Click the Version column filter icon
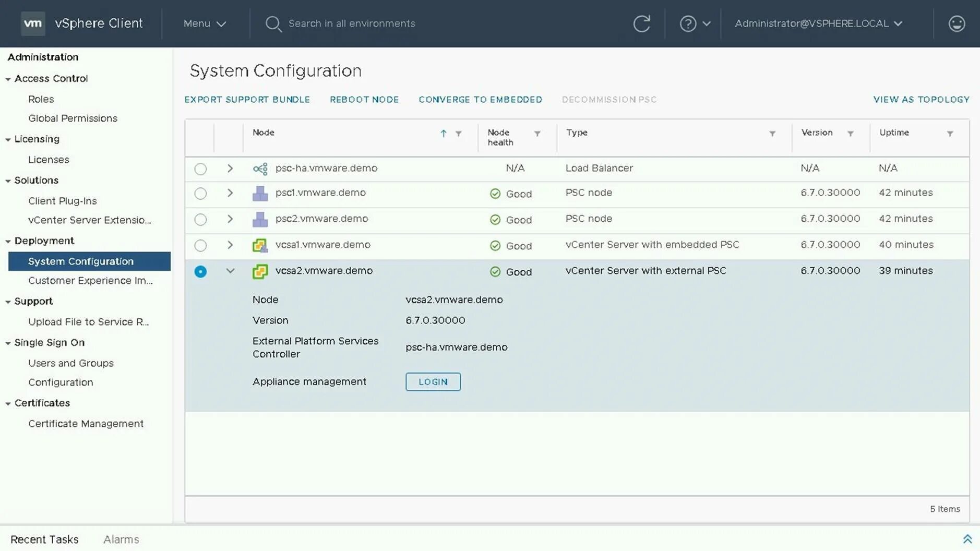Screen dimensions: 980x551 [850, 134]
